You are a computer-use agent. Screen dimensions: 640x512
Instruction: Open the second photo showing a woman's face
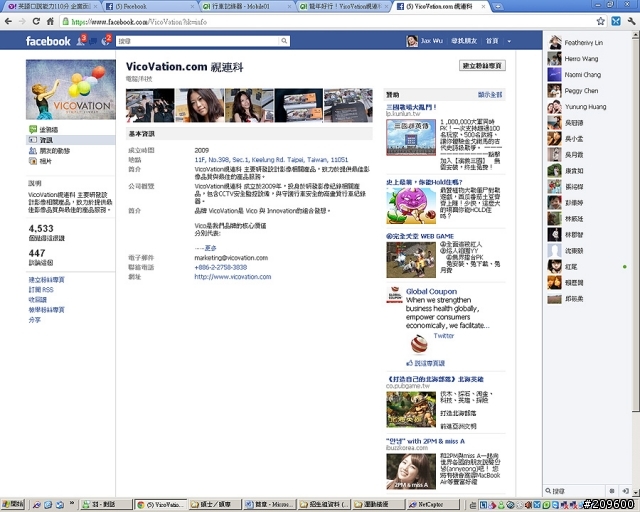[x=200, y=105]
